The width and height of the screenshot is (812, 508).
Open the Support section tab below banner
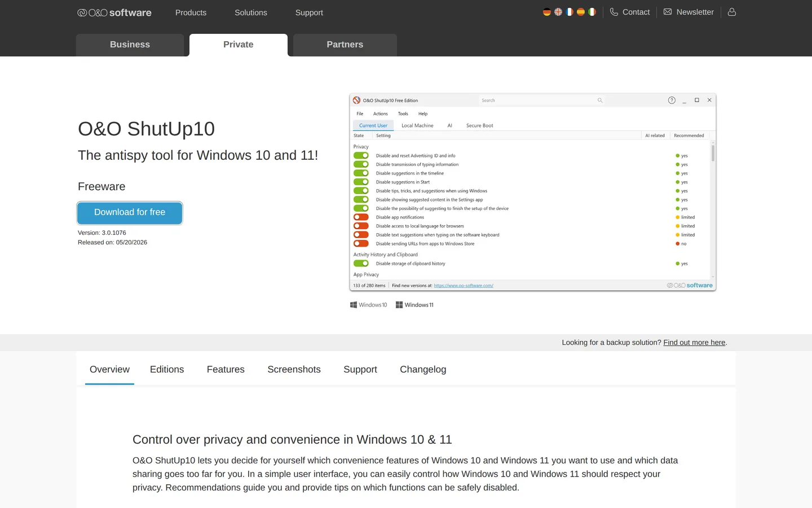(x=360, y=370)
